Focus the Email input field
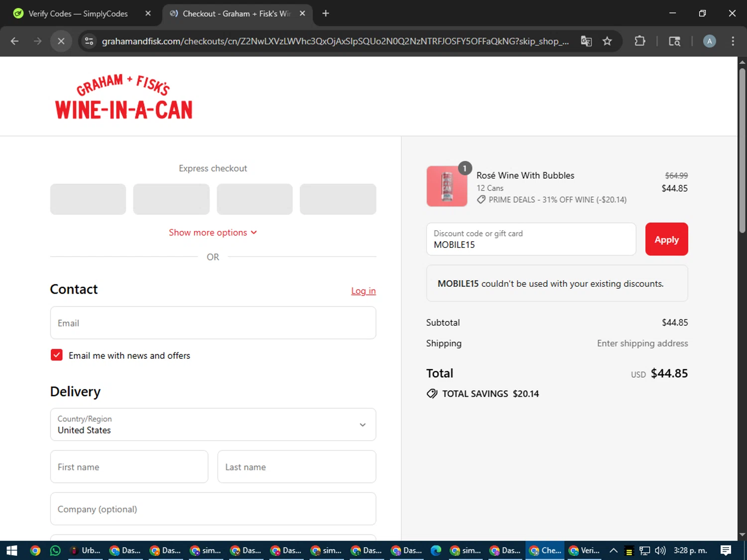This screenshot has height=560, width=747. [213, 323]
